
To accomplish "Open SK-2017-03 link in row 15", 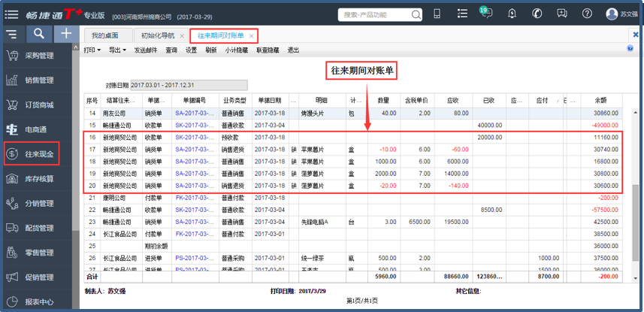I will click(195, 125).
